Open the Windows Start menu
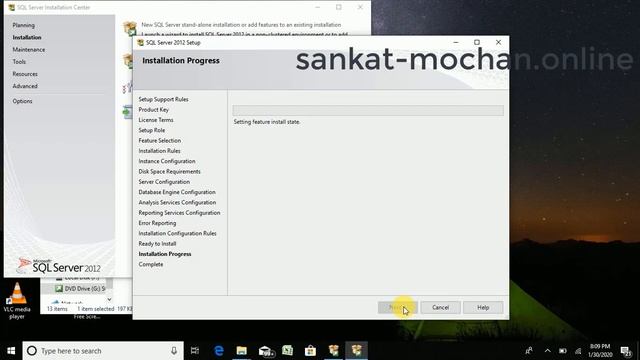 11,351
